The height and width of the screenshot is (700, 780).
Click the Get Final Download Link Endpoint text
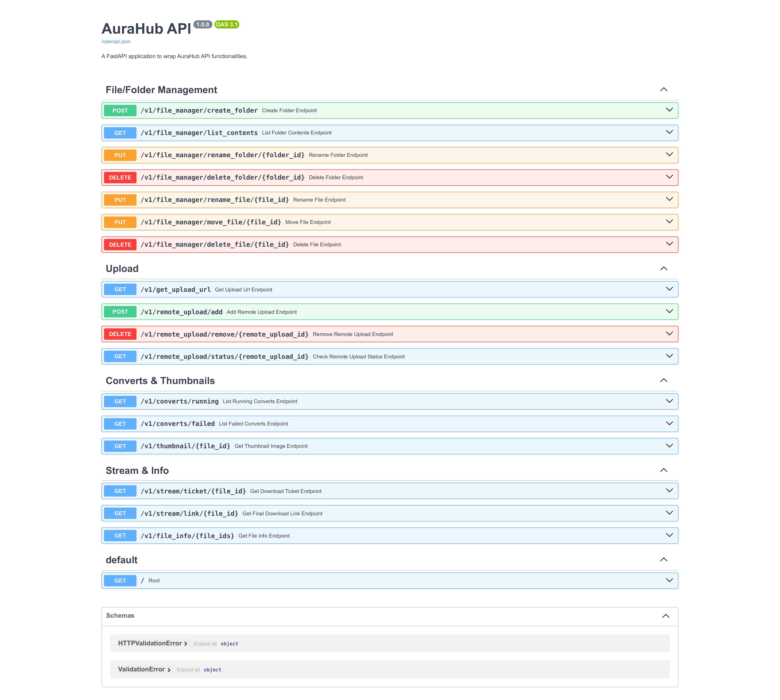click(x=282, y=514)
